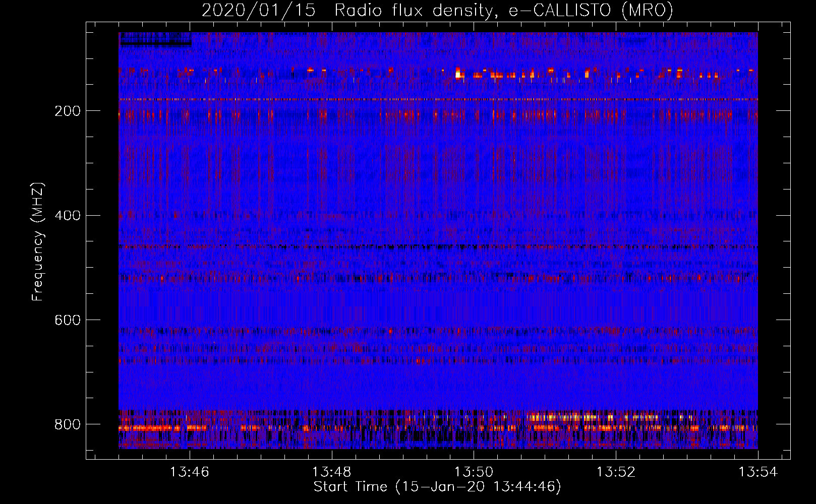Click the 13:50 time tick label
The image size is (816, 504).
coord(474,472)
